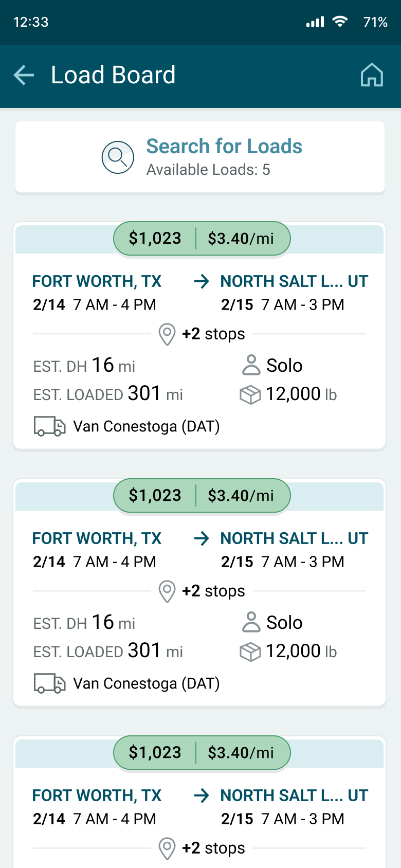Tap the second load's truck equipment icon

click(49, 683)
